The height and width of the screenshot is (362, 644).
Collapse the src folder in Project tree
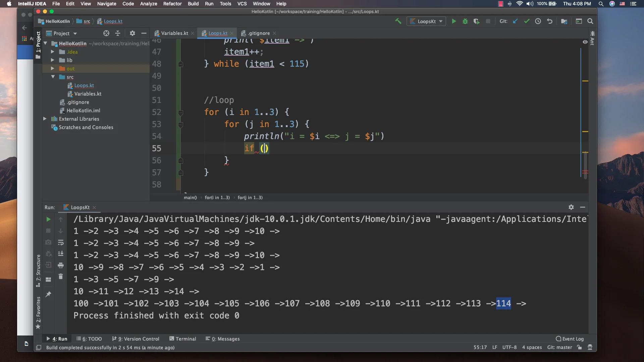click(53, 77)
